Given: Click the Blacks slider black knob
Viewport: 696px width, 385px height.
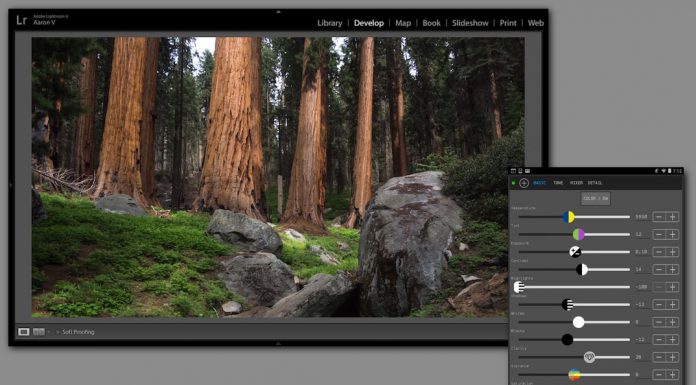Looking at the screenshot, I should [567, 340].
